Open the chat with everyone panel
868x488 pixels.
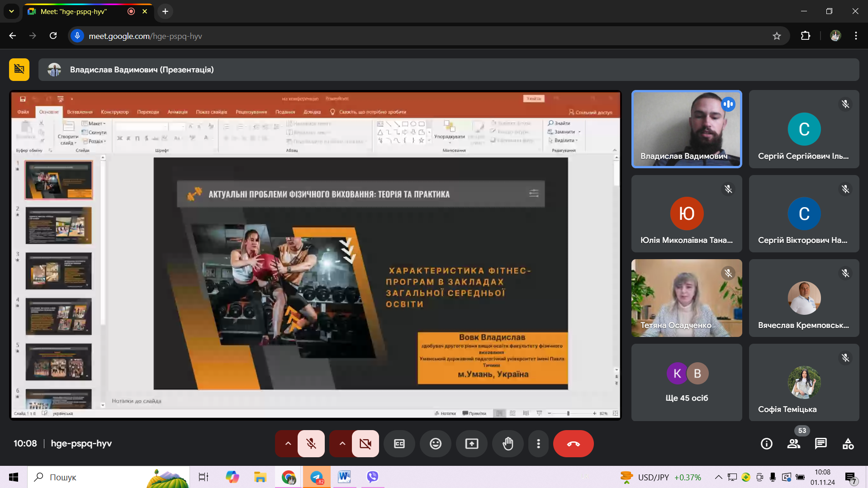coord(821,444)
